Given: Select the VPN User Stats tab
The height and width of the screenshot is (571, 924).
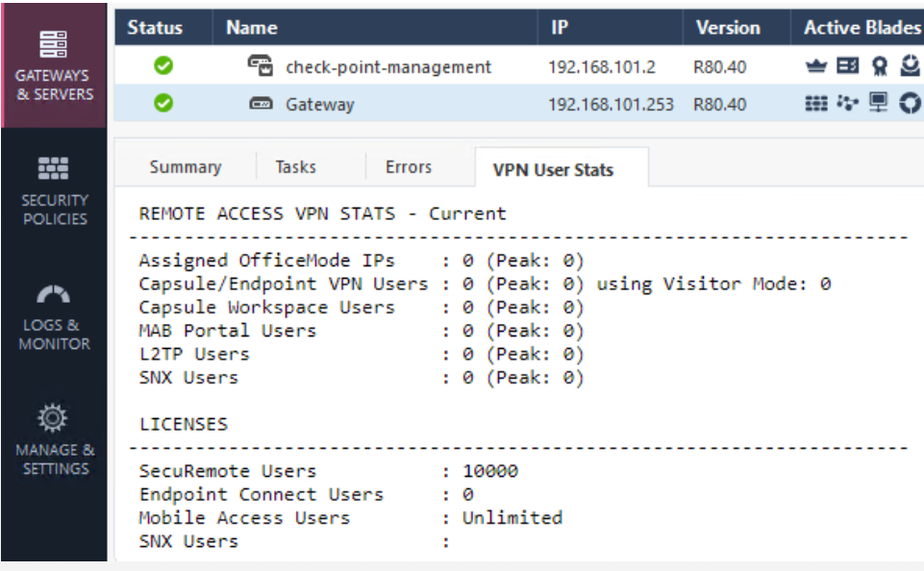Looking at the screenshot, I should pos(553,170).
